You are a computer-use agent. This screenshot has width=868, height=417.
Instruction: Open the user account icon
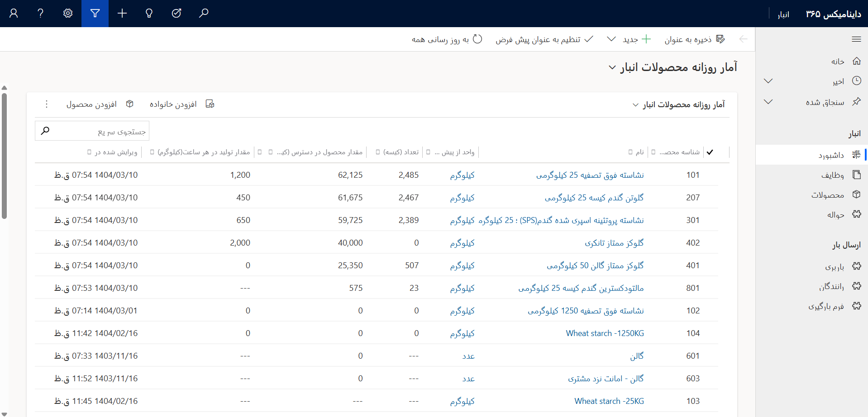[14, 14]
